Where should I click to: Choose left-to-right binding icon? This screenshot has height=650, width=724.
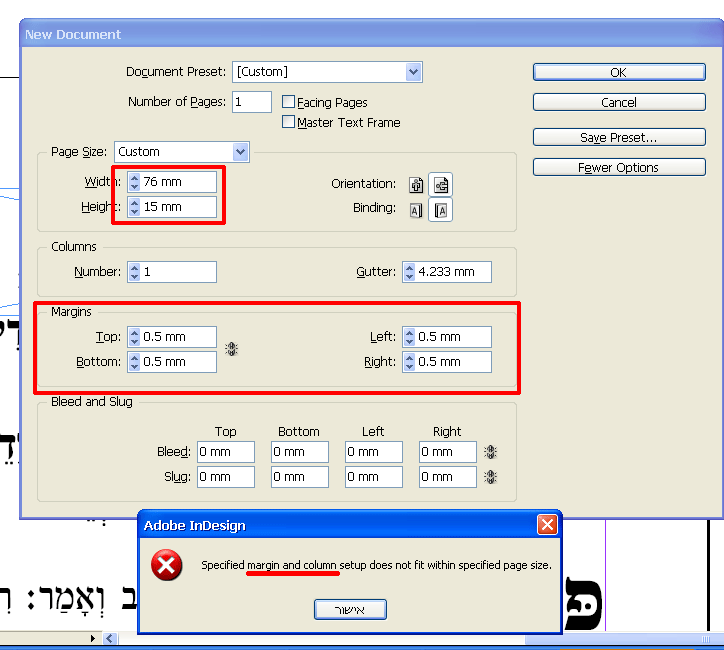[x=416, y=211]
